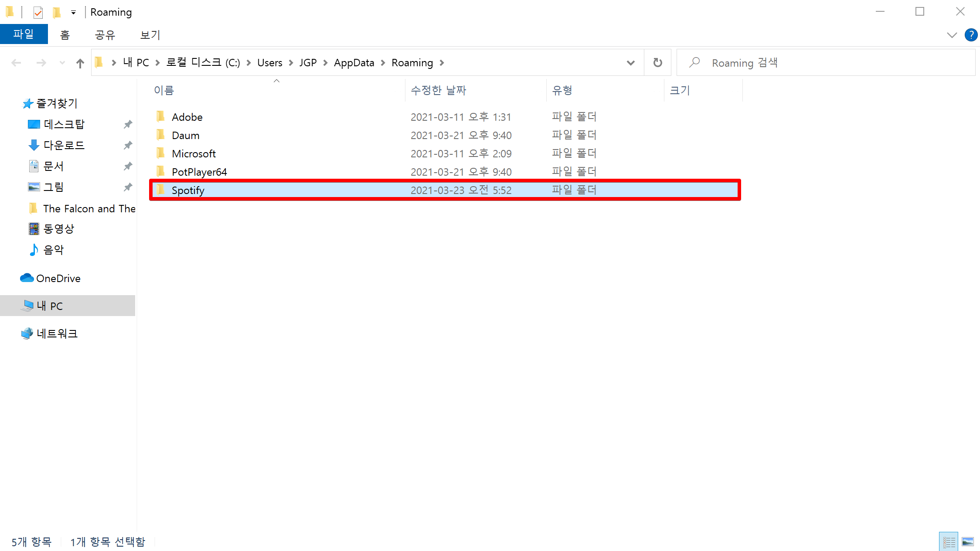Sort by the 수정한 날짜 column header
This screenshot has height=551, width=980.
[x=438, y=90]
